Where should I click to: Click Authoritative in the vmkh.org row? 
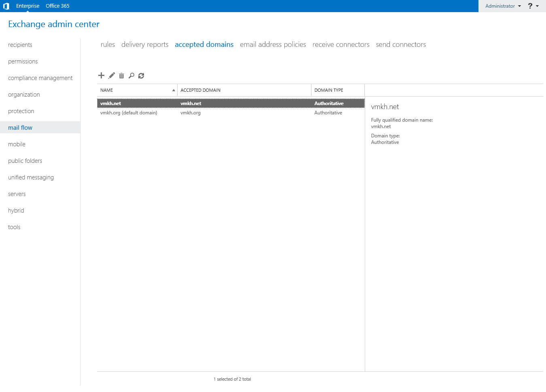tap(328, 113)
